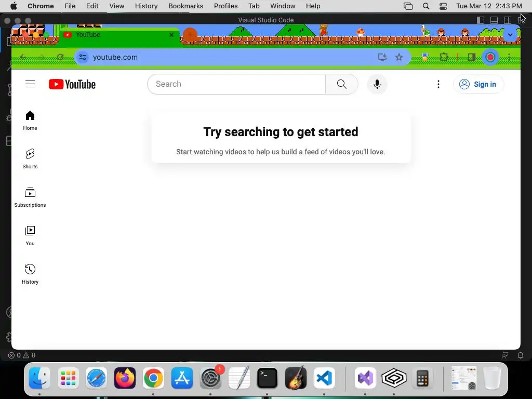The width and height of the screenshot is (532, 399).
Task: Toggle VS Code secondary side bar
Action: [x=508, y=20]
